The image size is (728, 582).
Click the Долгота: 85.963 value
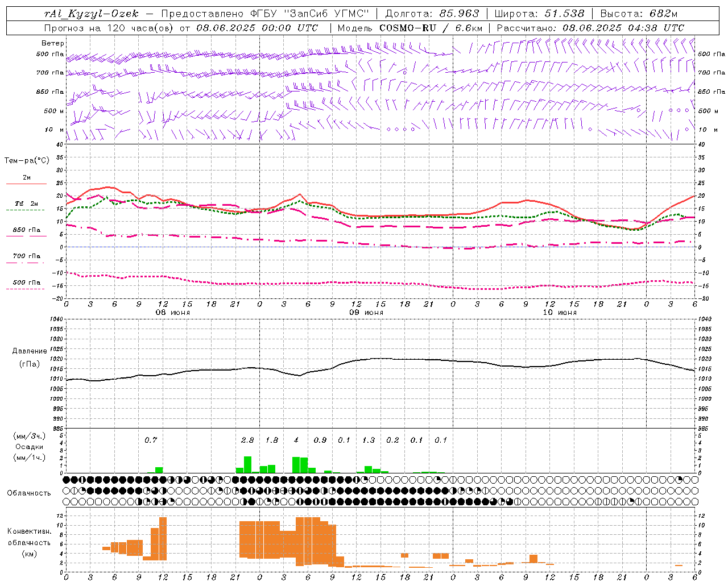(x=432, y=14)
